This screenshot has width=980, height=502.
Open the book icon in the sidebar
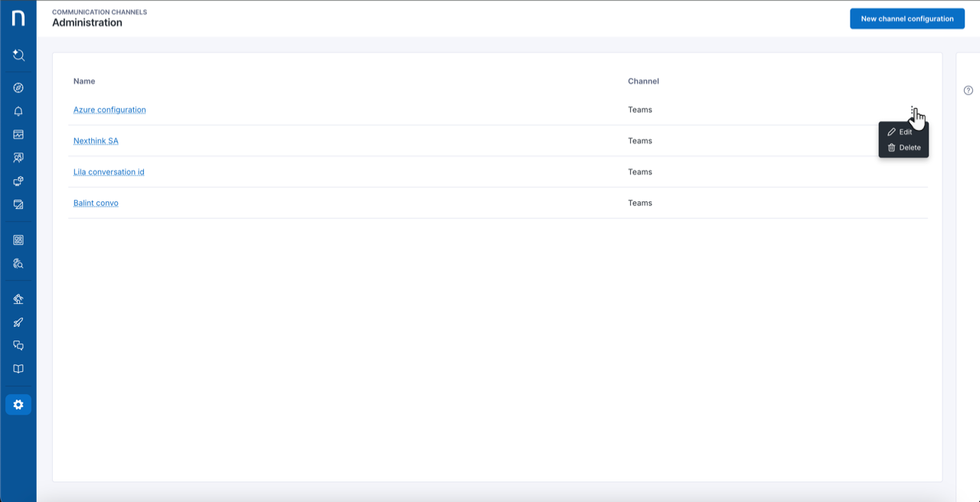point(18,369)
